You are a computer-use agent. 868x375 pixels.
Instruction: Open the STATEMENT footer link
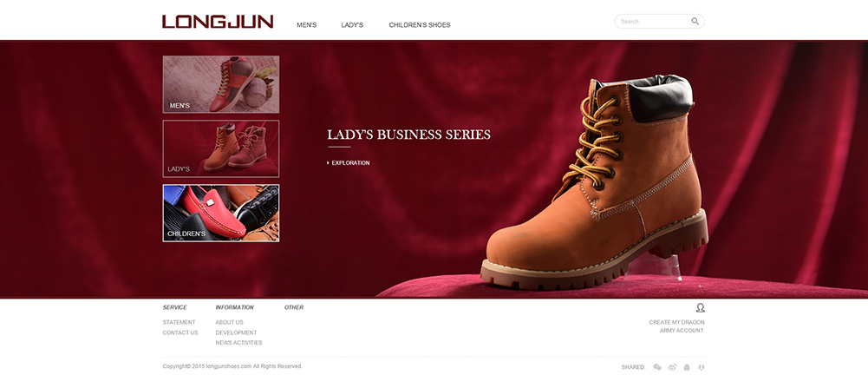pyautogui.click(x=179, y=322)
